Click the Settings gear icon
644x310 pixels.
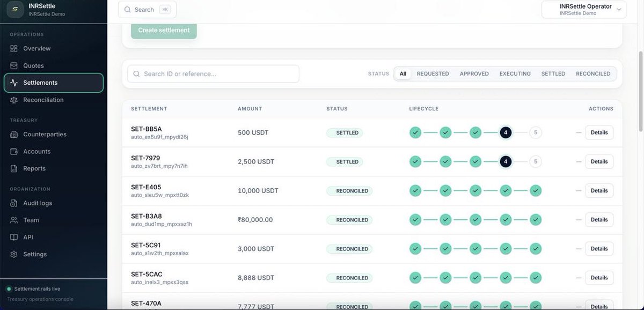tap(14, 255)
